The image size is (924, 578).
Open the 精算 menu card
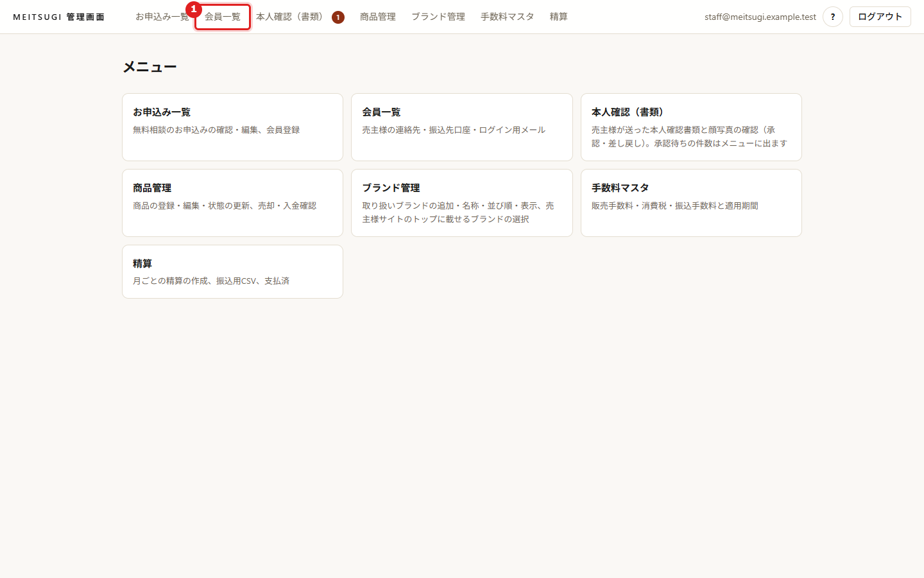coord(232,272)
